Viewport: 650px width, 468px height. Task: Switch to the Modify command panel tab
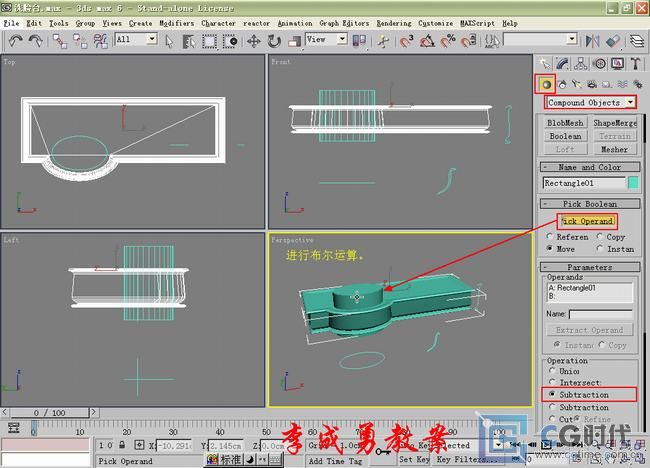563,63
